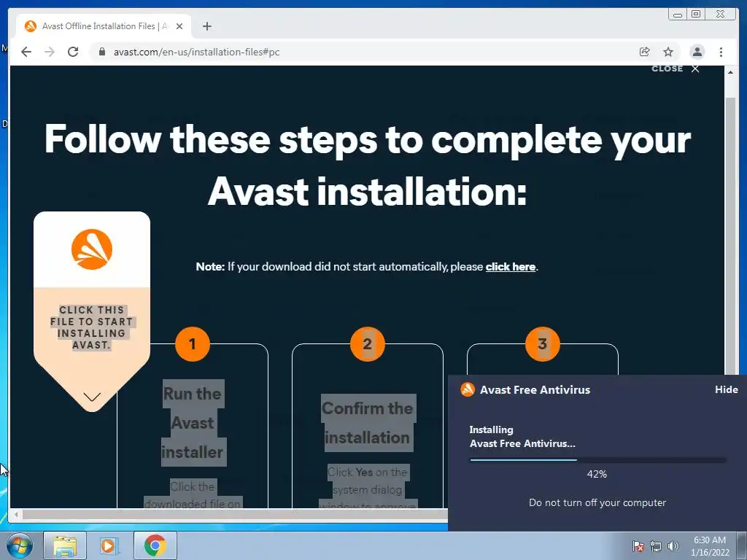Screen dimensions: 747x560
Task: Click the horizontal scrollbar track
Action: (x=234, y=514)
